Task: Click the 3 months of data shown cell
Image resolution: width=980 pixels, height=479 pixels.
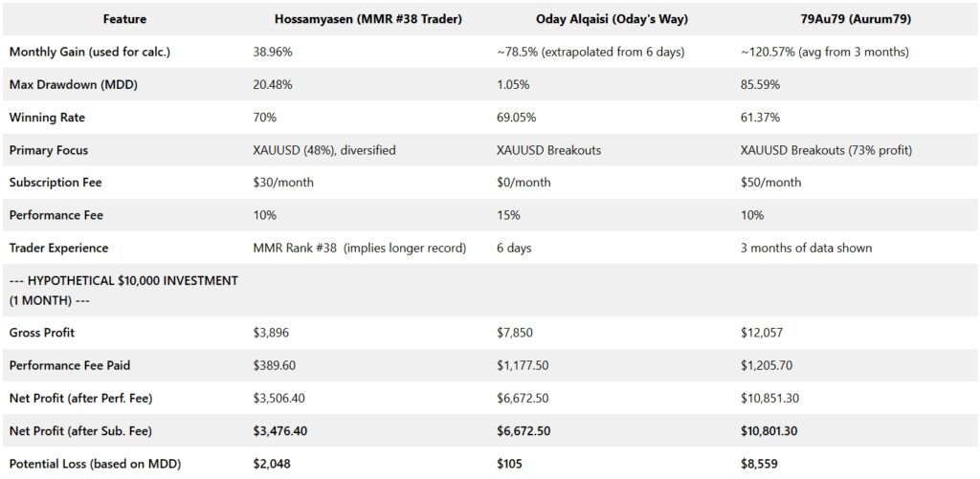Action: click(x=807, y=248)
